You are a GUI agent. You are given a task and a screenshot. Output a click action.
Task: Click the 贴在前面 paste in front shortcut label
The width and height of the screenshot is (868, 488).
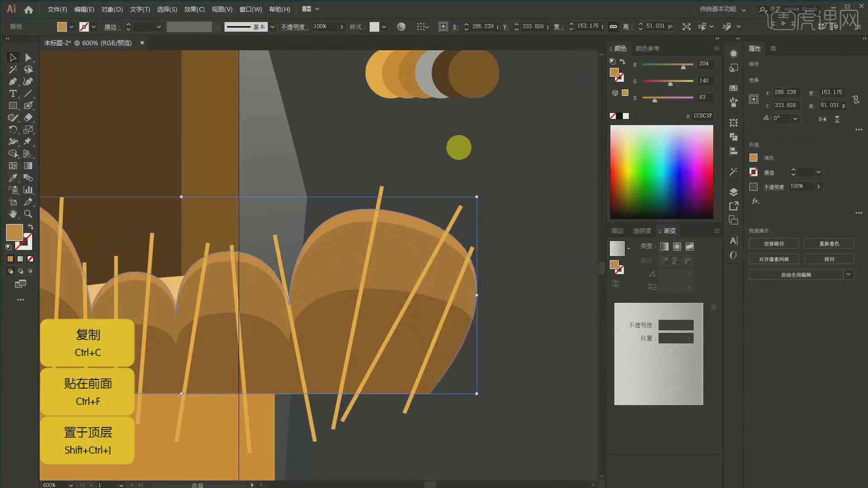pos(87,390)
